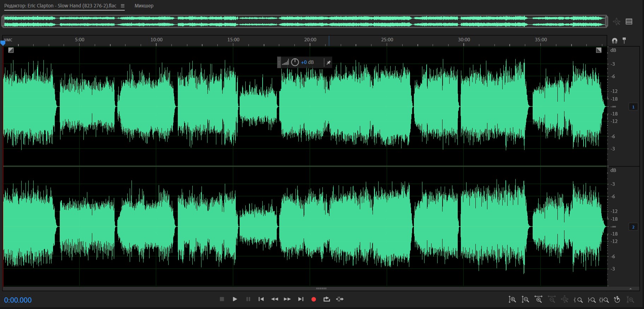Toggle loop playback in transport controls
This screenshot has height=309, width=644.
327,299
